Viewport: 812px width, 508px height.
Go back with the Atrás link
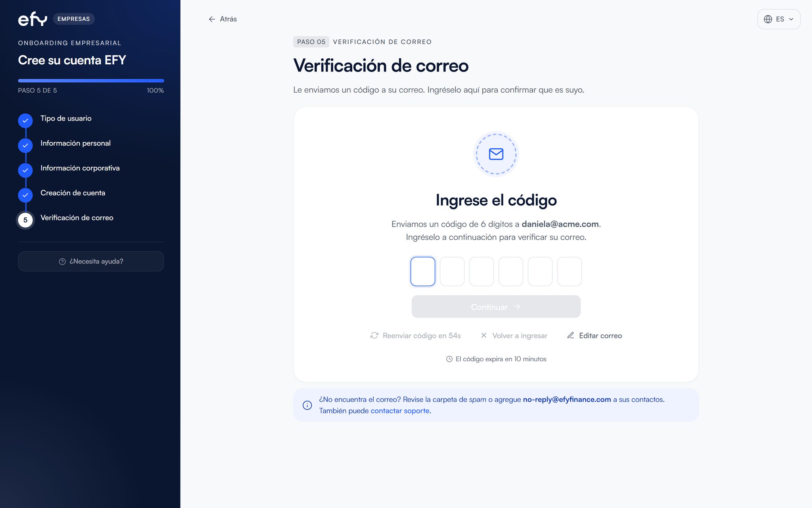[x=223, y=19]
